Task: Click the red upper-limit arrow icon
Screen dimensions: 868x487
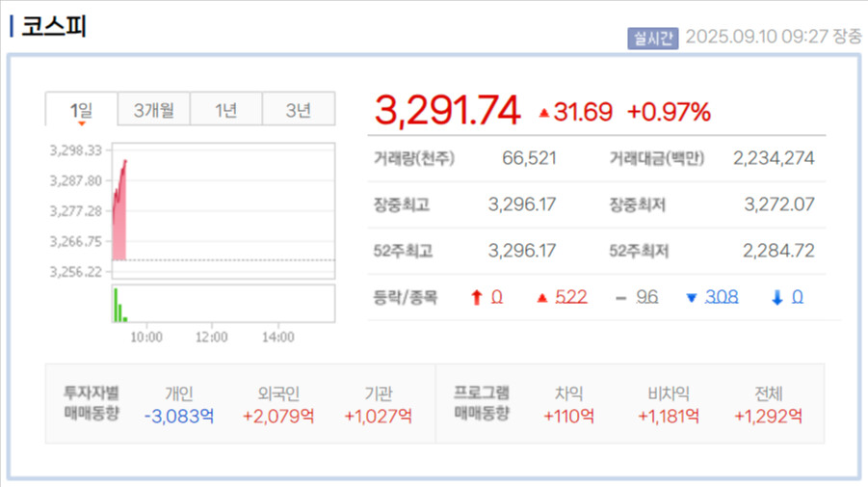Action: (477, 298)
